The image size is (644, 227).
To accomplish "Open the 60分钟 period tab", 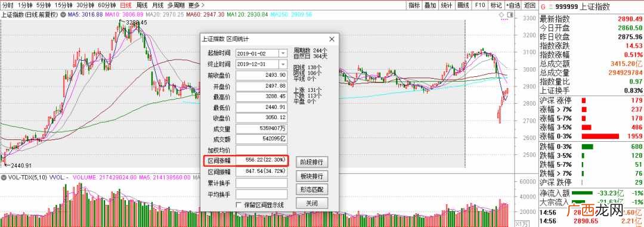I will coord(107,5).
